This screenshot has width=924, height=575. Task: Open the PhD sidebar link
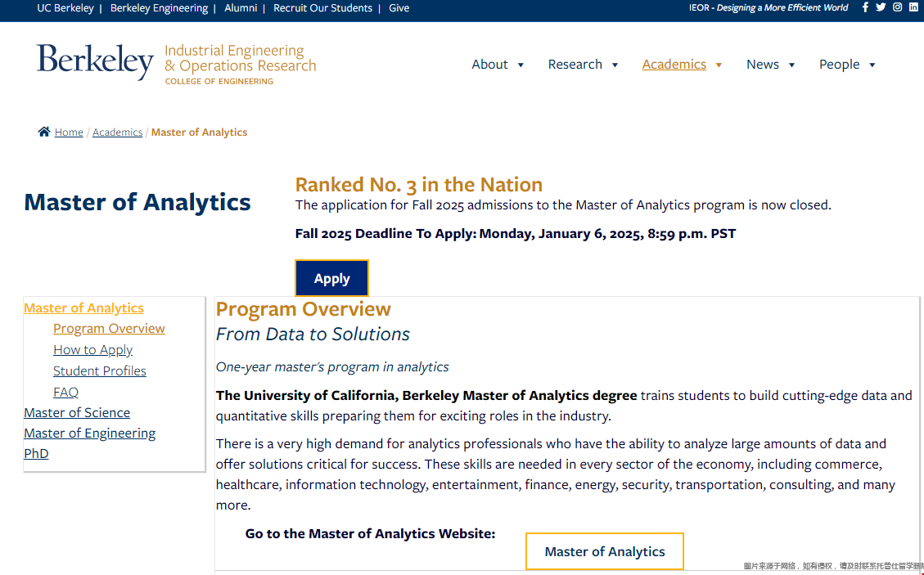(36, 453)
